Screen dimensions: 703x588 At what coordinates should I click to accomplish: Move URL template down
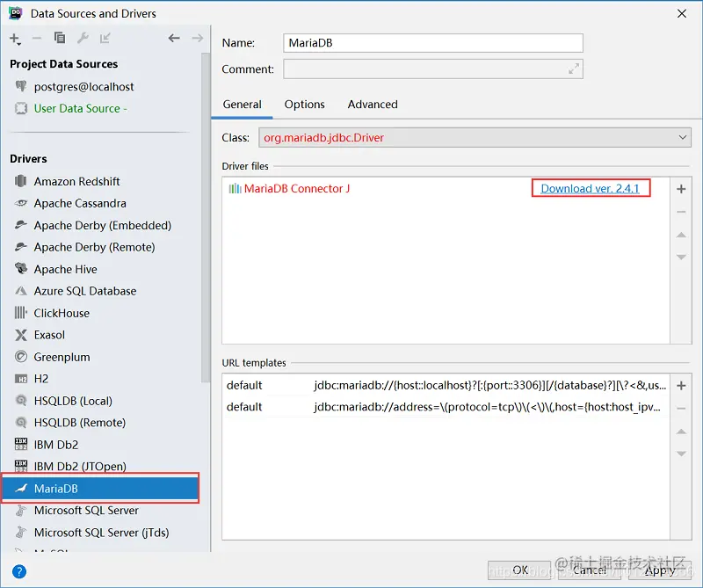681,454
